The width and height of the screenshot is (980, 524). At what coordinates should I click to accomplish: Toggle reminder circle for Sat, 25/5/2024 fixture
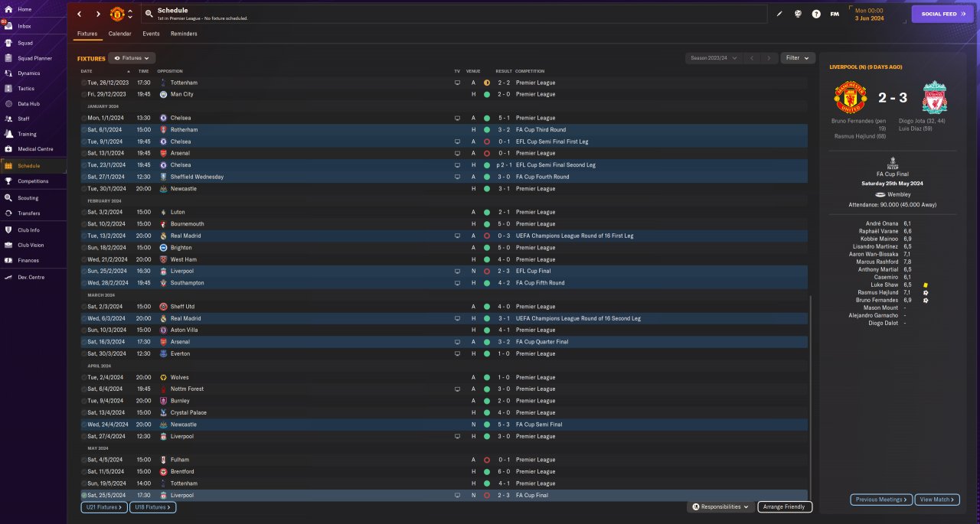coord(83,495)
